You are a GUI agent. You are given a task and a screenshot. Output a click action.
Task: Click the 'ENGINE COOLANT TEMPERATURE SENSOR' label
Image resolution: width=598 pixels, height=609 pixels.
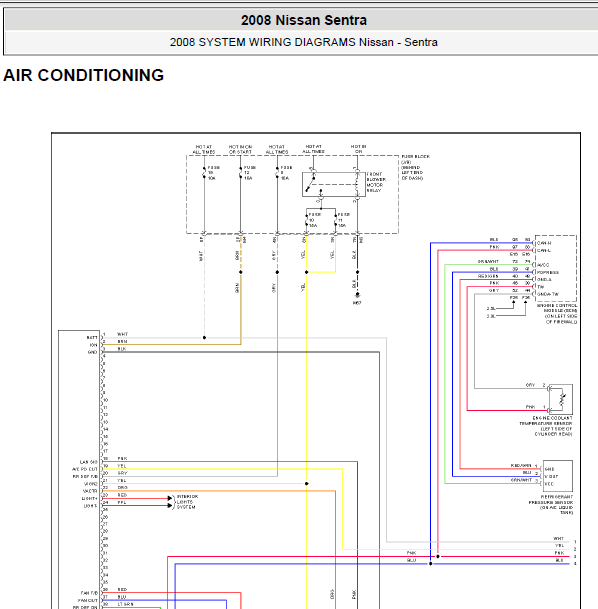546,421
